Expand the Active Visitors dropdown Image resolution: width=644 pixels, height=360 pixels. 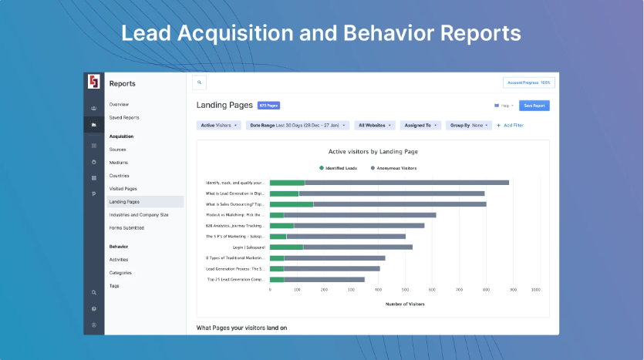(219, 125)
